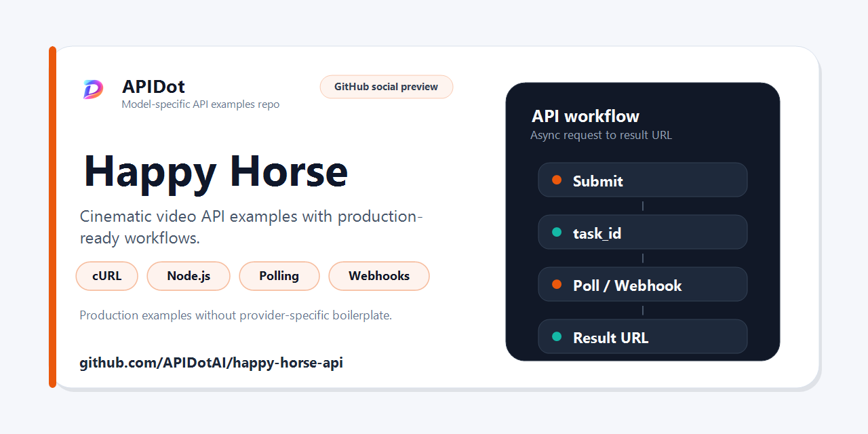Click 'Model-specific API examples repo' subtitle
The image size is (868, 434).
pyautogui.click(x=201, y=104)
